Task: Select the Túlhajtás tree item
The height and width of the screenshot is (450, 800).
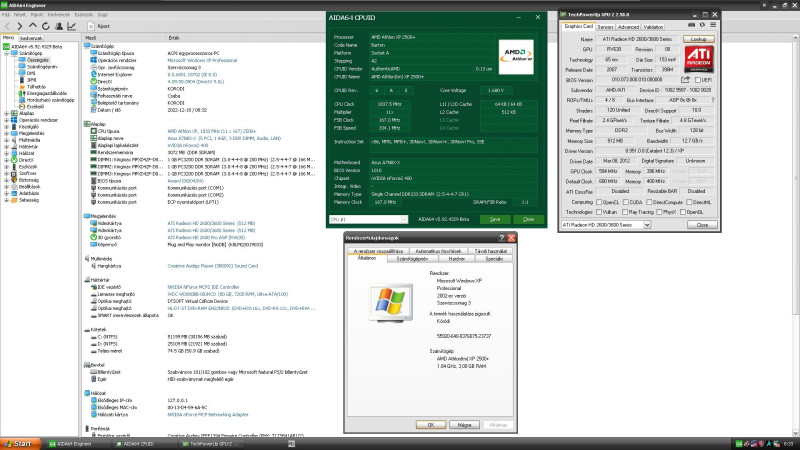Action: 36,86
